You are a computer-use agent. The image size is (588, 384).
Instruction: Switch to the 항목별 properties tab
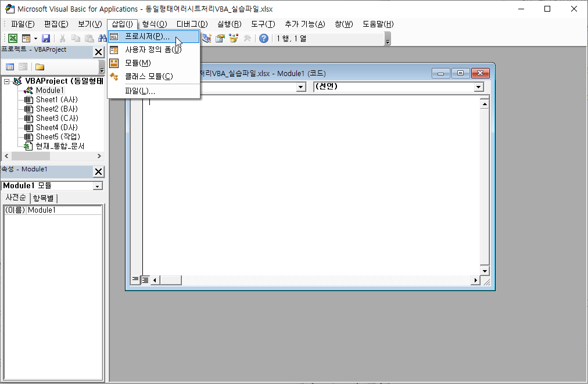(43, 198)
